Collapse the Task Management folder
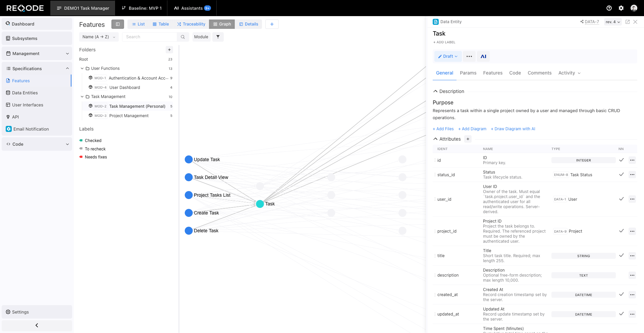The width and height of the screenshot is (644, 333). pyautogui.click(x=82, y=97)
